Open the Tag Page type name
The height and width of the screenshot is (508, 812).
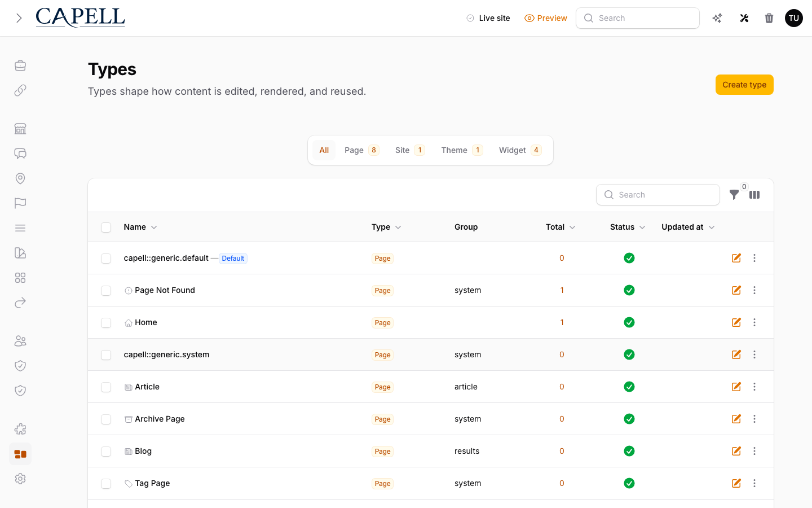[x=152, y=483]
